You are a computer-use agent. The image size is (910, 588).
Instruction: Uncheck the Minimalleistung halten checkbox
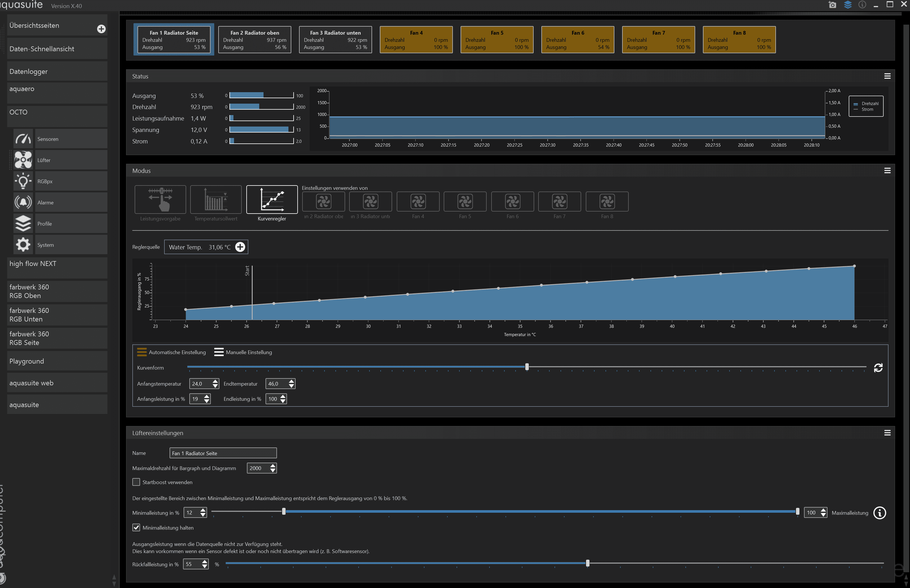tap(136, 528)
